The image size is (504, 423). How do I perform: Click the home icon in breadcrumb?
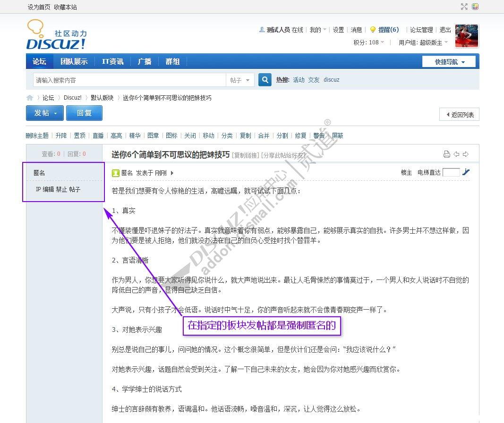(30, 98)
